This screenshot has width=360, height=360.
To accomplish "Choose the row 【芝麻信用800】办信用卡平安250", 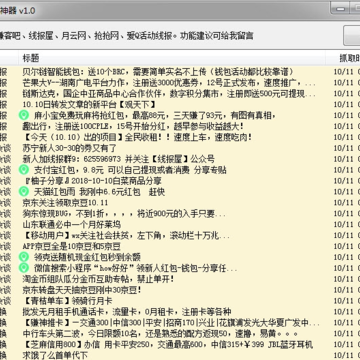I will pyautogui.click(x=180, y=344).
